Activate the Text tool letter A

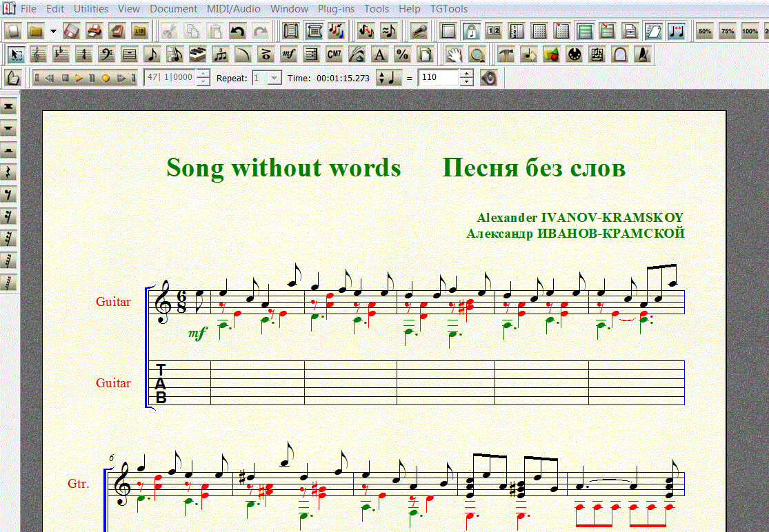379,54
